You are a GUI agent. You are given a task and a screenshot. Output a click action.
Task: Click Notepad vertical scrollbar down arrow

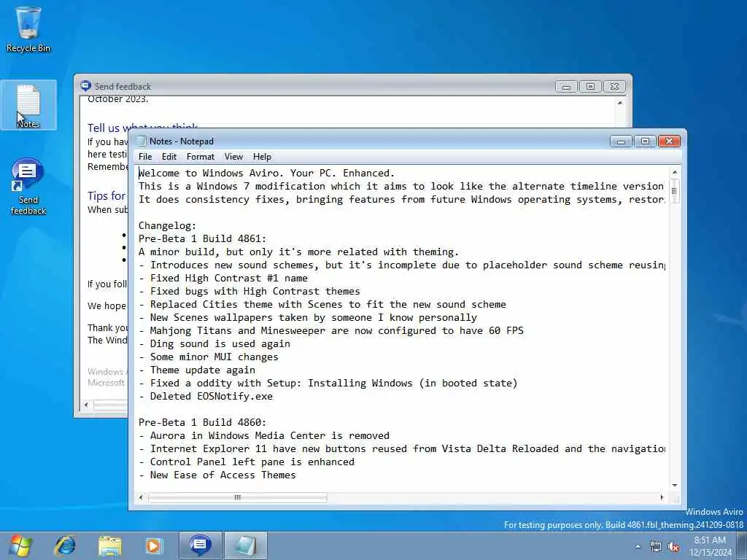coord(675,485)
